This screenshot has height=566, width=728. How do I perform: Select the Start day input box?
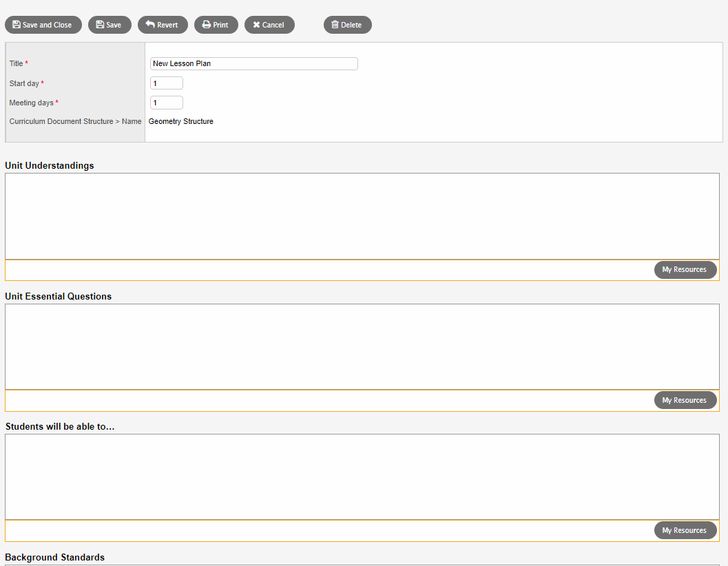tap(166, 83)
